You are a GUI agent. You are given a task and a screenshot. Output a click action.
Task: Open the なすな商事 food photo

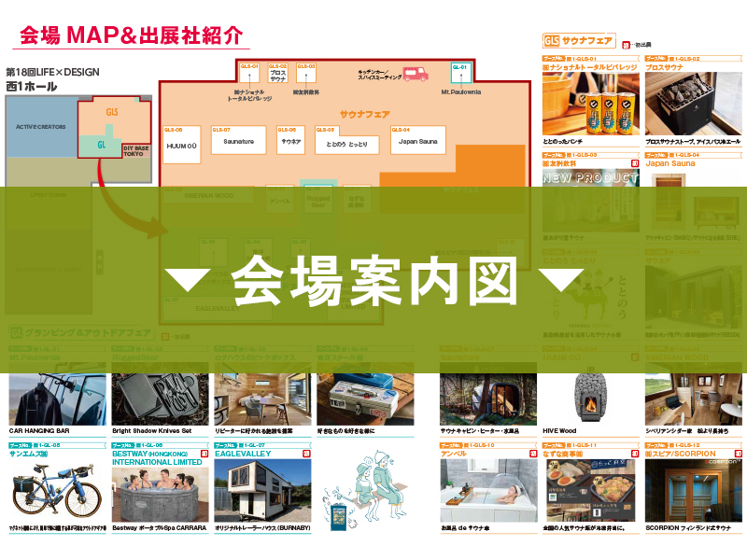[591, 491]
